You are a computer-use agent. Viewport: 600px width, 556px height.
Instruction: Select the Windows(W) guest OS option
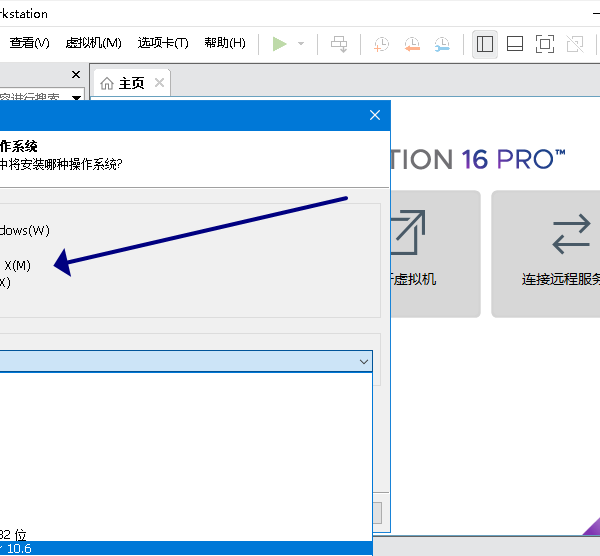tap(24, 230)
